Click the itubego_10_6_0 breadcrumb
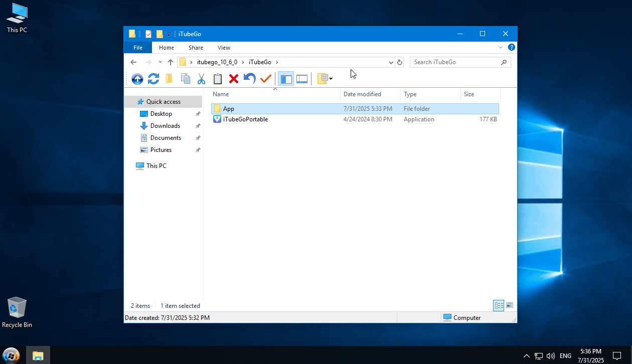 click(x=217, y=62)
